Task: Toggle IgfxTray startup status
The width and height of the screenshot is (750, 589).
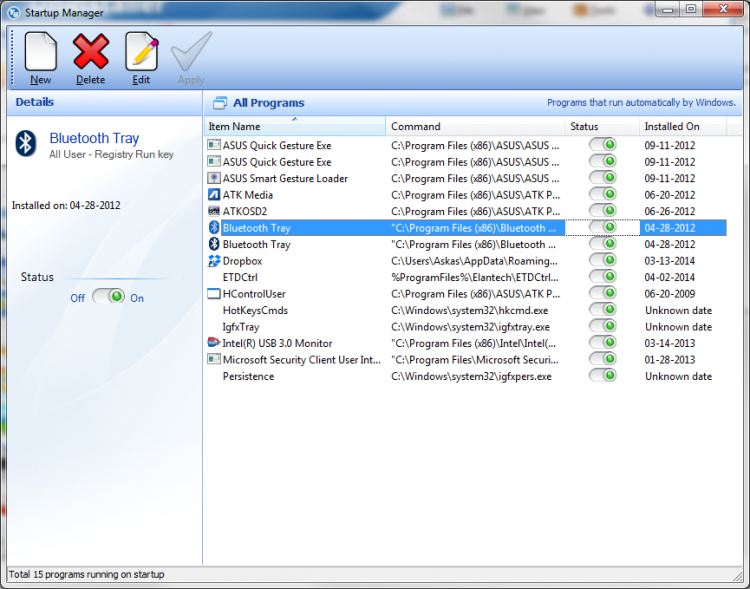Action: pyautogui.click(x=602, y=326)
